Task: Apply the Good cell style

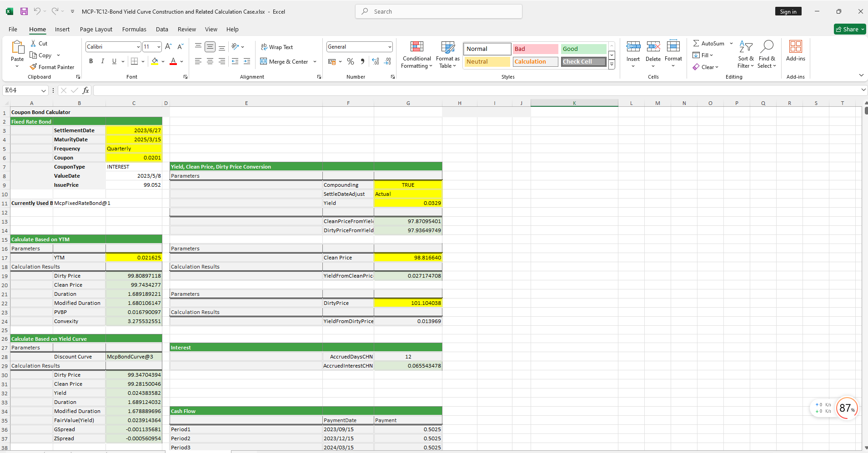Action: pos(583,49)
